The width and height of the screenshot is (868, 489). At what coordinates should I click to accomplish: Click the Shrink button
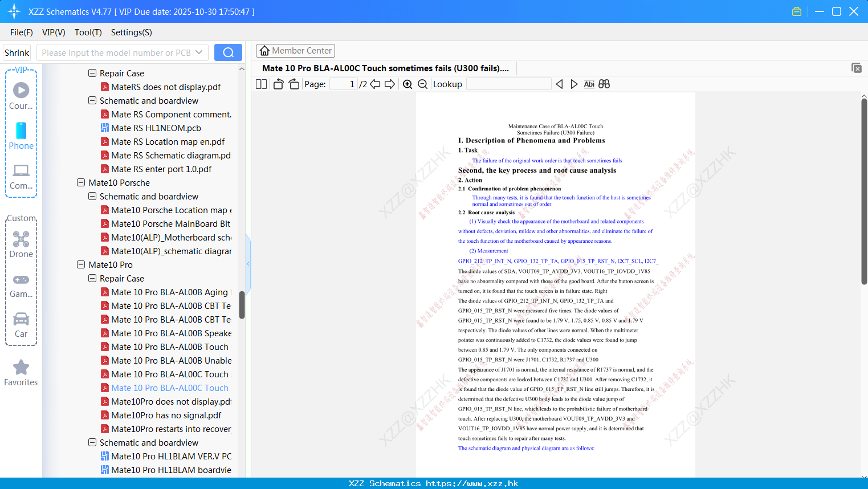point(17,52)
